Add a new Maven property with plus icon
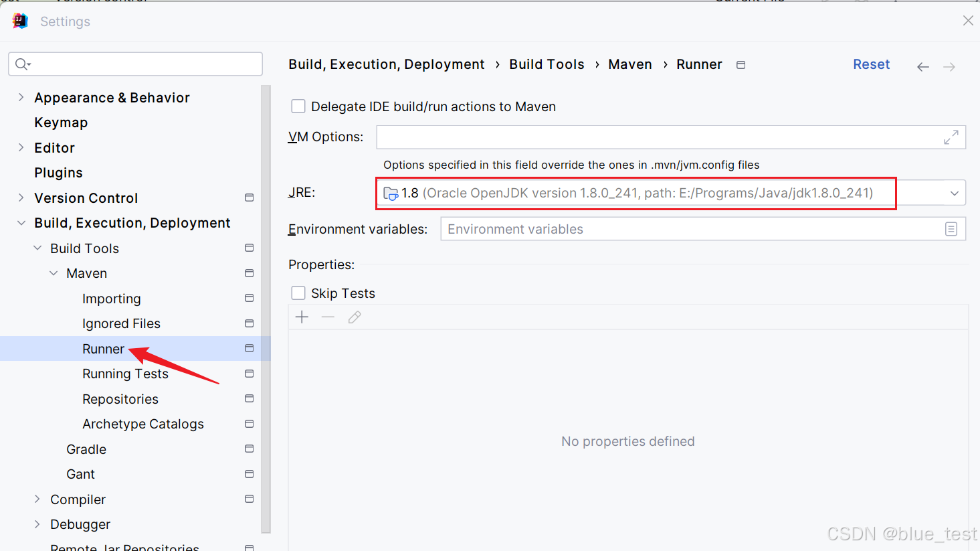The height and width of the screenshot is (551, 980). coord(301,317)
